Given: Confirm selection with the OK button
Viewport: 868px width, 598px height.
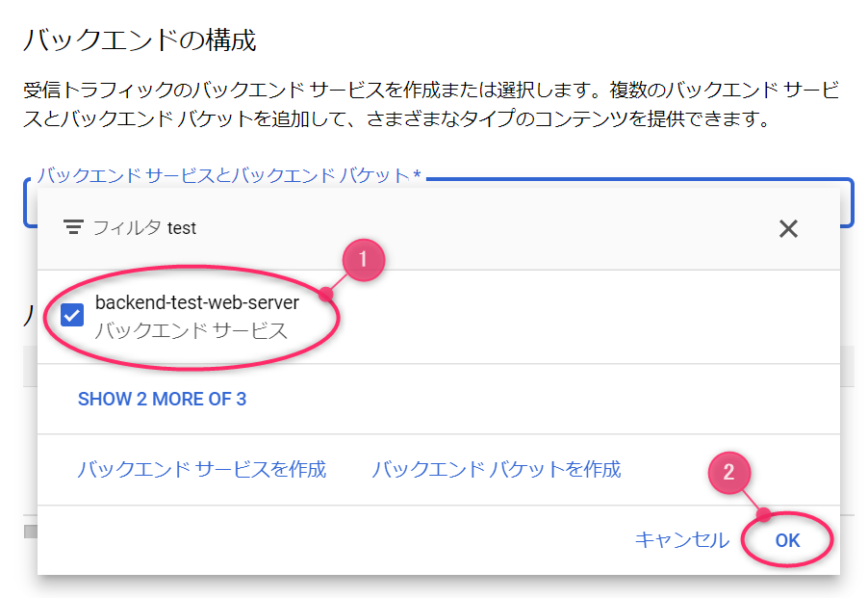Looking at the screenshot, I should coord(787,540).
